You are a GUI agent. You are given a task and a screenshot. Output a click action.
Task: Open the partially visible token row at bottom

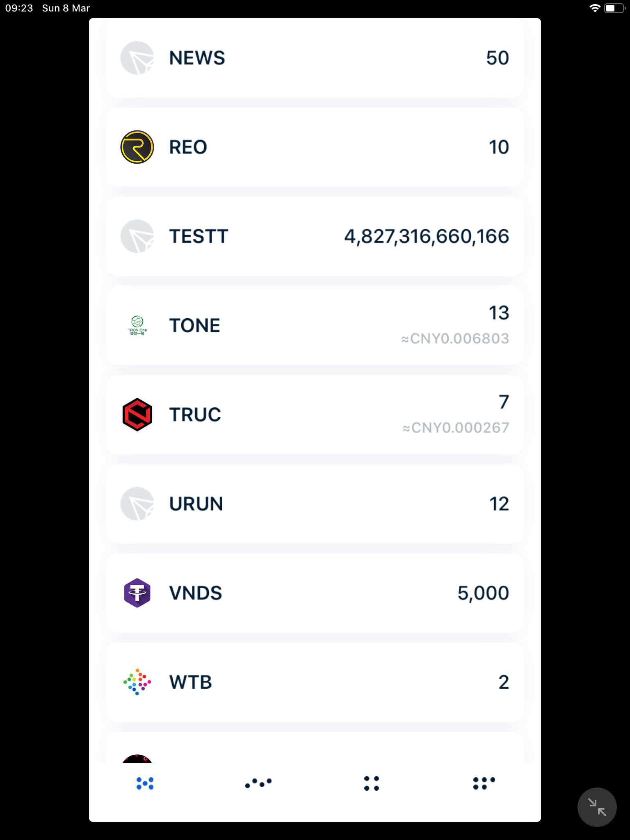click(x=315, y=750)
